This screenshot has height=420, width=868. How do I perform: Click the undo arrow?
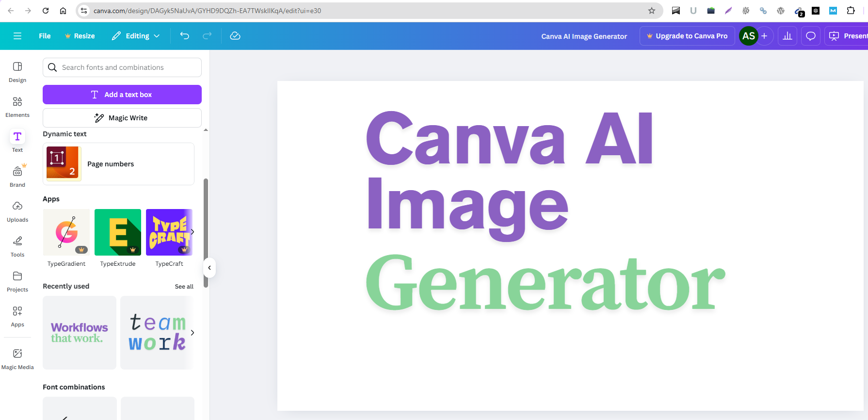(x=184, y=36)
